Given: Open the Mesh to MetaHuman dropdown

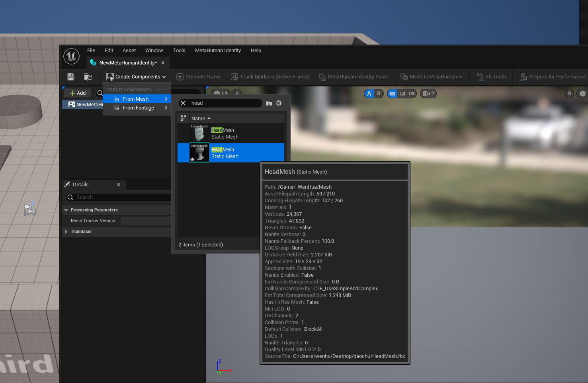Looking at the screenshot, I should (432, 77).
